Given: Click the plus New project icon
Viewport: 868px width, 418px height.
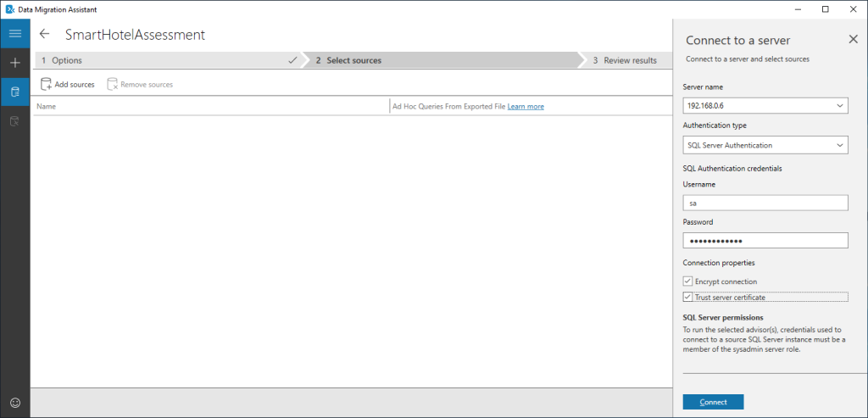Looking at the screenshot, I should [15, 63].
